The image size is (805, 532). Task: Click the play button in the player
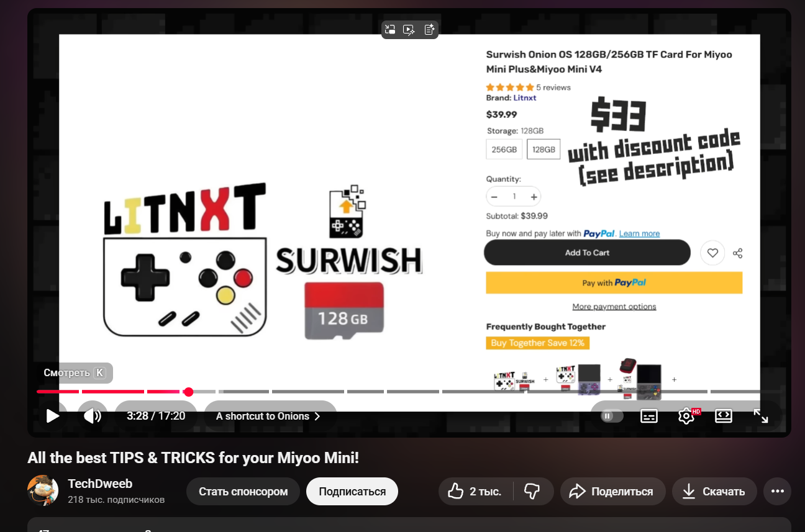[x=53, y=416]
